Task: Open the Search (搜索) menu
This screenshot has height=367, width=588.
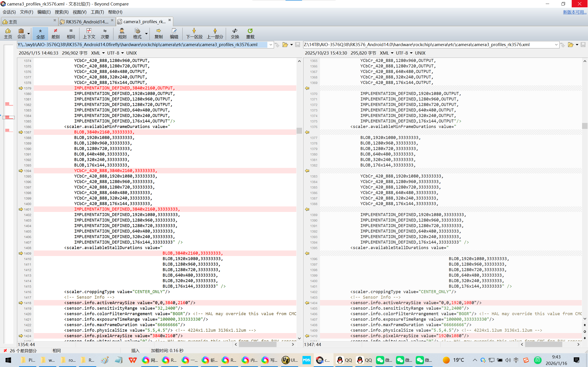Action: click(x=62, y=12)
